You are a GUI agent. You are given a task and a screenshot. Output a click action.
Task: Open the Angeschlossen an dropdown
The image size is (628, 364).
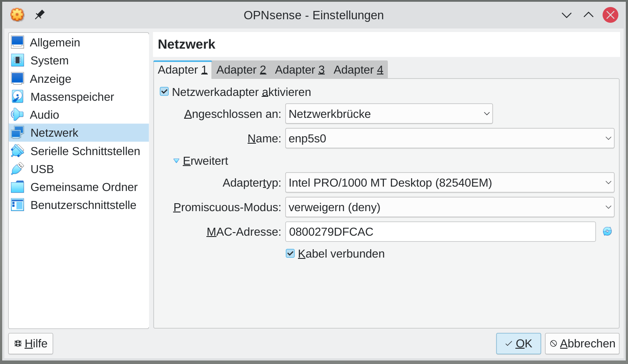pos(389,114)
